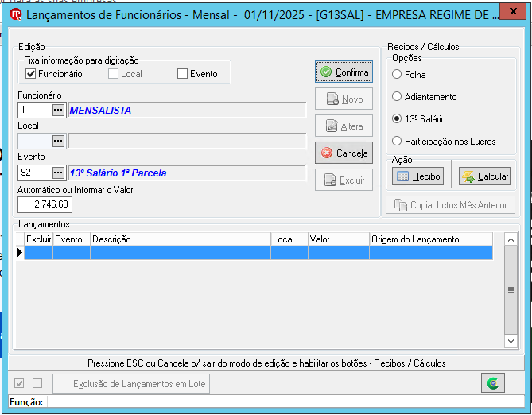Click the Função input field at bottom
The image size is (532, 415).
tap(285, 402)
